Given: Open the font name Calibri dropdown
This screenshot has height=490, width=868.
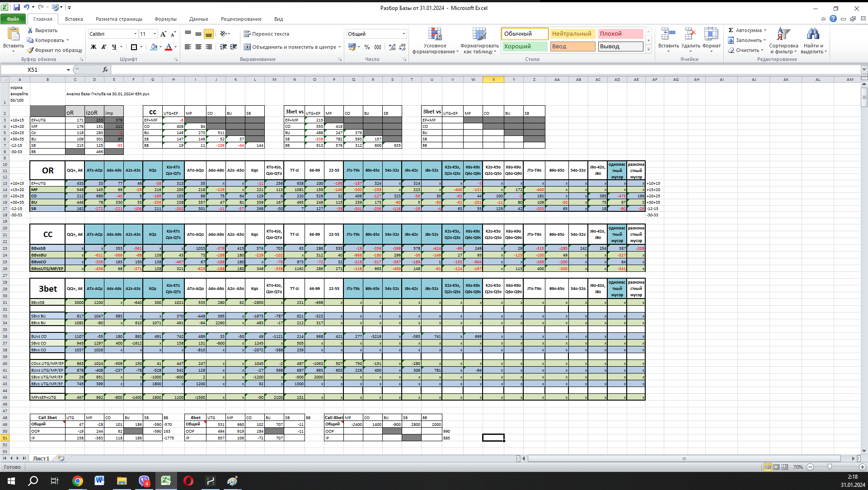Looking at the screenshot, I should coord(135,34).
